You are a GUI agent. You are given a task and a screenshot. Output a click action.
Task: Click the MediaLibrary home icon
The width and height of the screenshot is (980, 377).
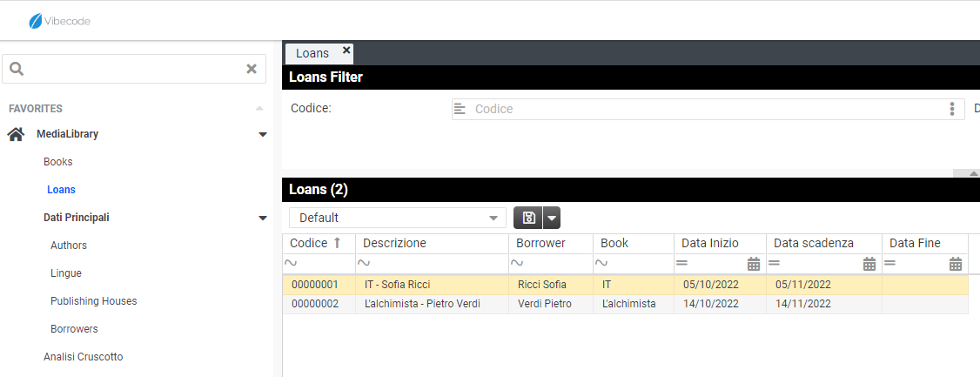click(16, 134)
